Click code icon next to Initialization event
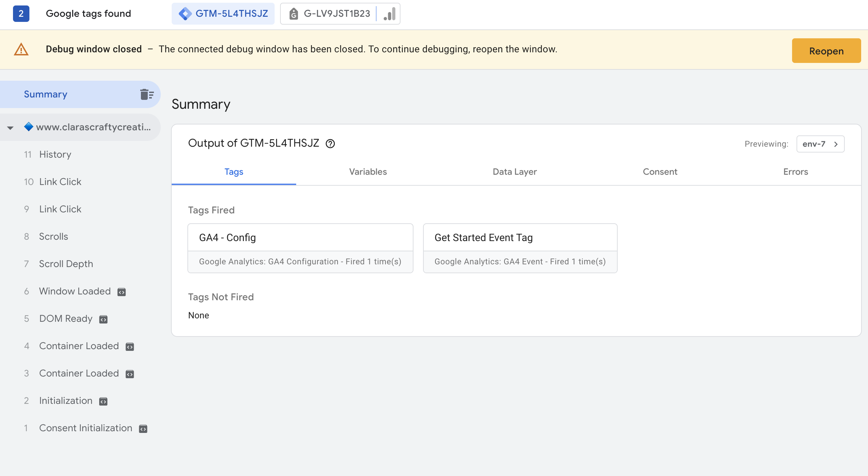Viewport: 868px width, 476px height. (103, 401)
